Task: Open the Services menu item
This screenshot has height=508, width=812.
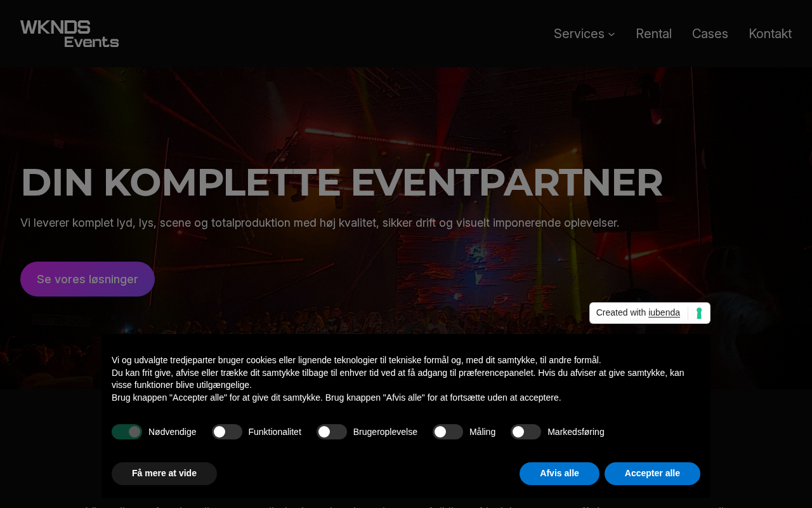Action: tap(579, 34)
